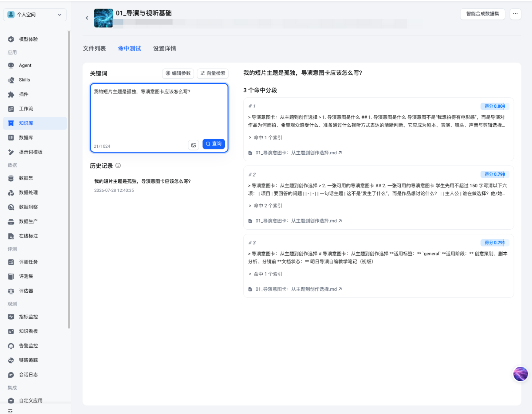Collapse the sidebar with bottom menu icon
The height and width of the screenshot is (414, 532).
[10, 411]
